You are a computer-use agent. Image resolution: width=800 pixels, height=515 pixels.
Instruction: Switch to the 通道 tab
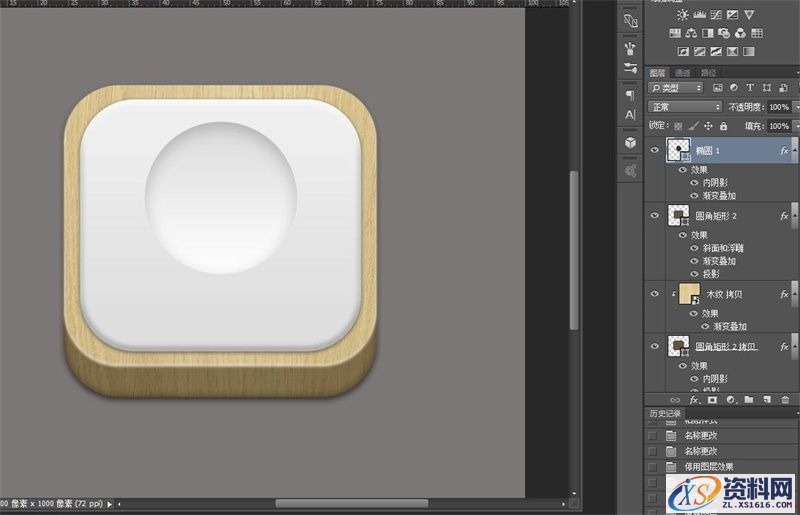pyautogui.click(x=682, y=72)
